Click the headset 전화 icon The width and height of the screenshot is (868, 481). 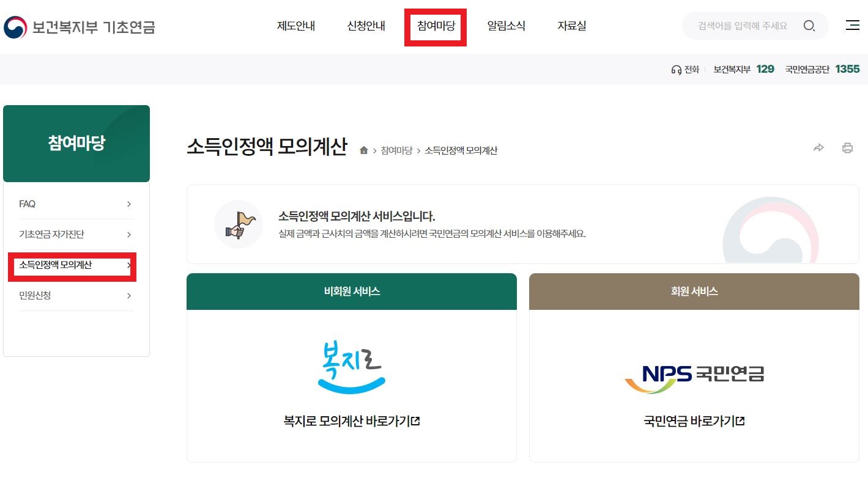(676, 70)
